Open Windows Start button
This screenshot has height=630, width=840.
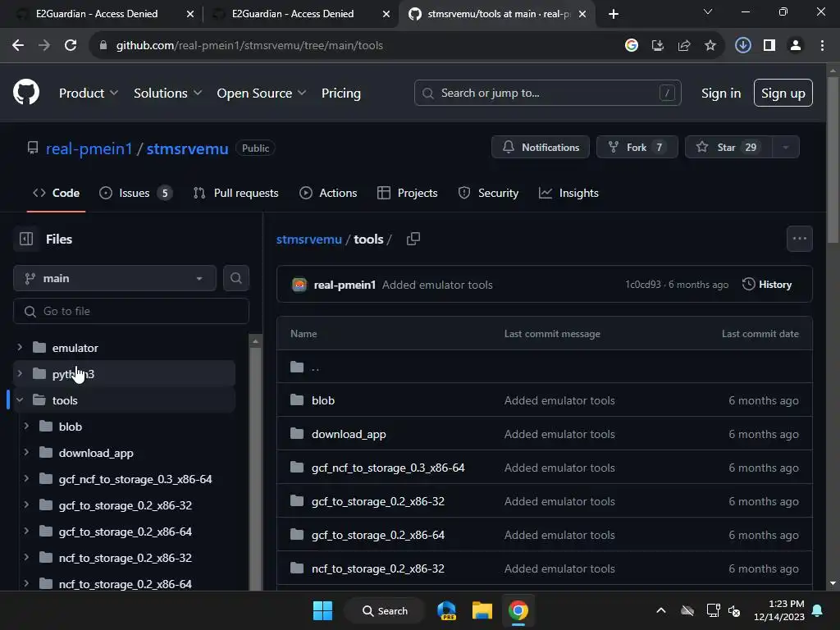click(x=322, y=610)
